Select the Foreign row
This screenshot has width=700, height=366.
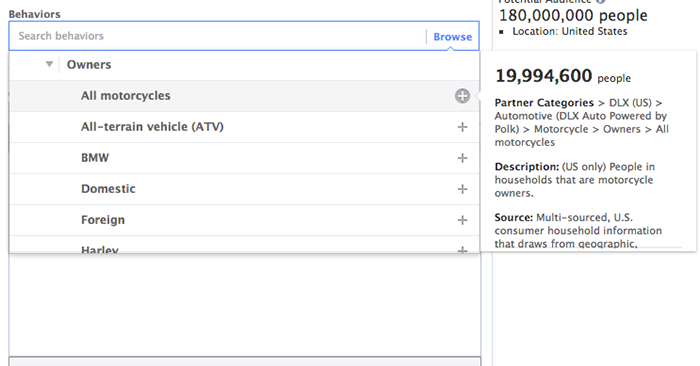click(244, 220)
